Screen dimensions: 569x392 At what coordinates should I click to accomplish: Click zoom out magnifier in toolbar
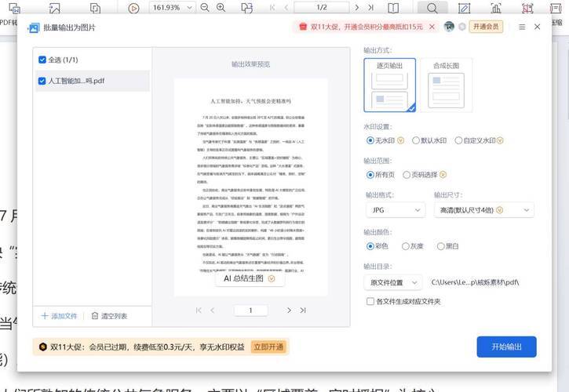[205, 8]
